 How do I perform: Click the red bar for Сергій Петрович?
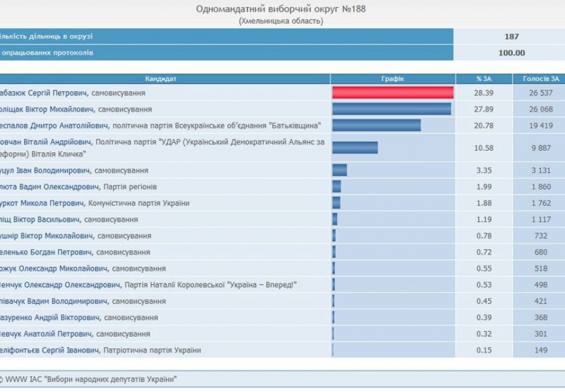(x=393, y=93)
